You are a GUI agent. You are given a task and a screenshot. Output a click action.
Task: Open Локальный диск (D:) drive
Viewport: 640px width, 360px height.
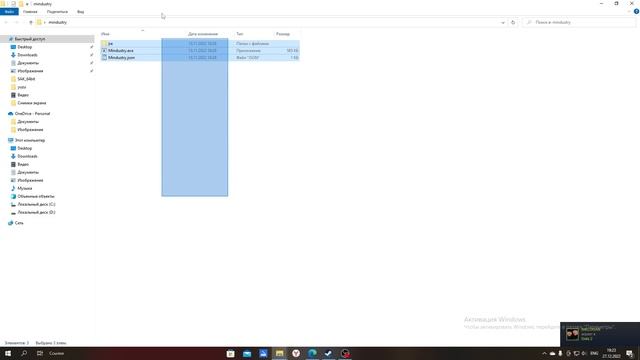36,212
